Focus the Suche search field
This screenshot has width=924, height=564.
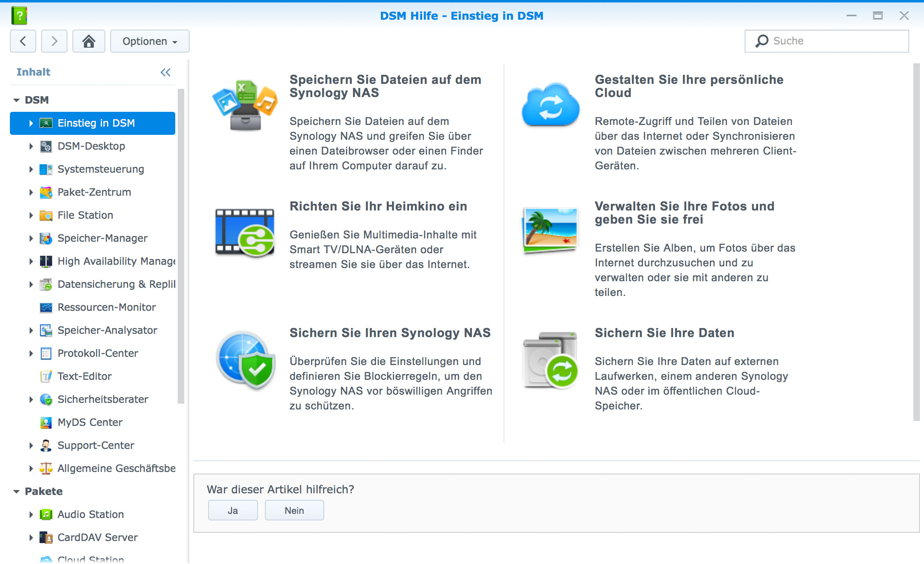pyautogui.click(x=827, y=41)
